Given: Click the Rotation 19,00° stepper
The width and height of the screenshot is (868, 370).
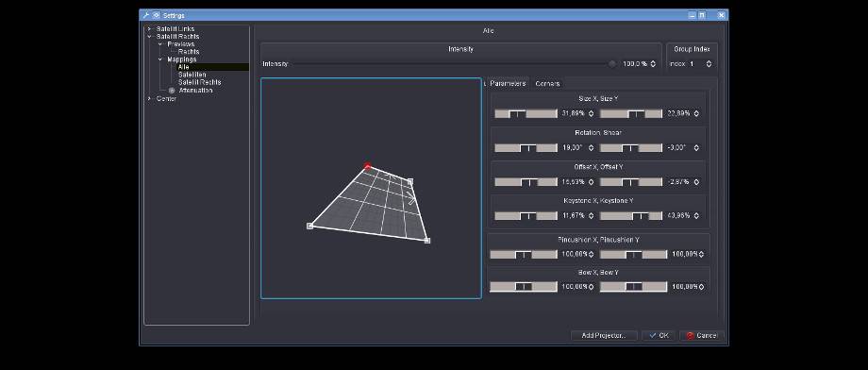Looking at the screenshot, I should 591,148.
